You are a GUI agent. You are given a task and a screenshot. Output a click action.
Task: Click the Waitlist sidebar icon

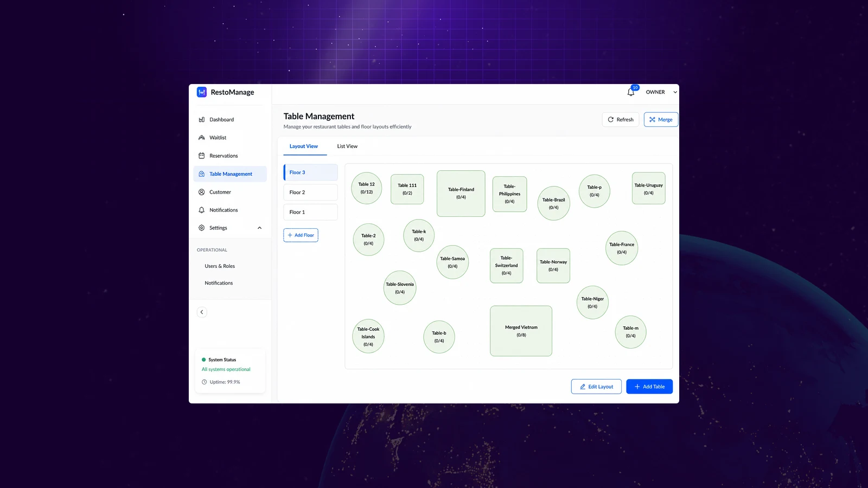(202, 138)
